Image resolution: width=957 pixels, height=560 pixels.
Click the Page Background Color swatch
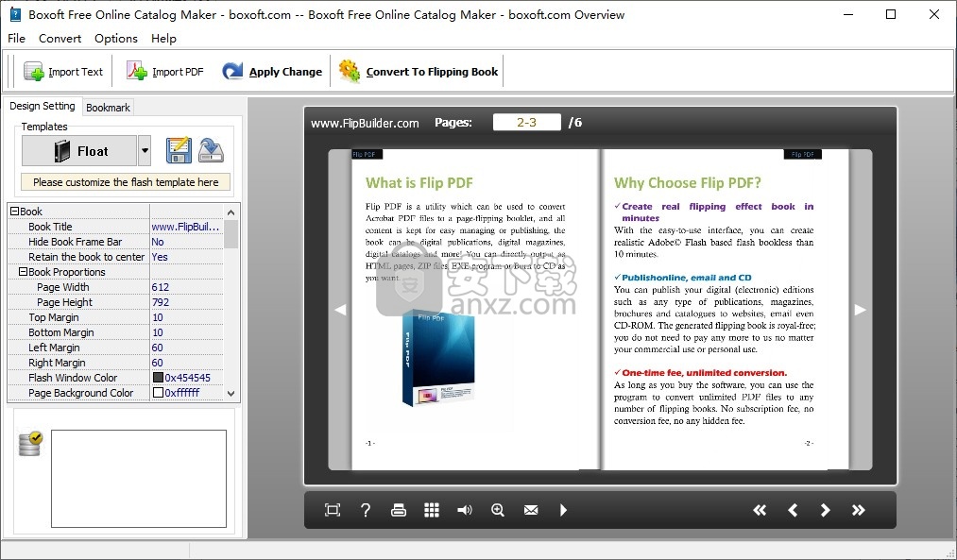click(x=158, y=393)
